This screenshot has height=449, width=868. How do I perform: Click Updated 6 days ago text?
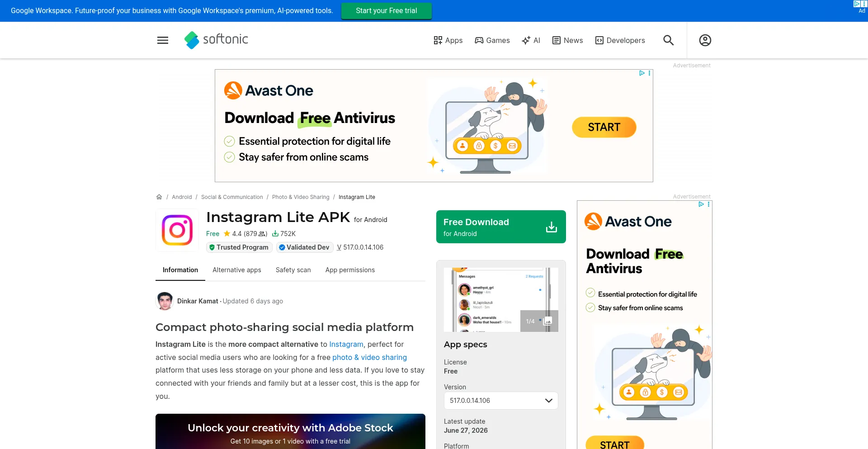[x=253, y=301]
